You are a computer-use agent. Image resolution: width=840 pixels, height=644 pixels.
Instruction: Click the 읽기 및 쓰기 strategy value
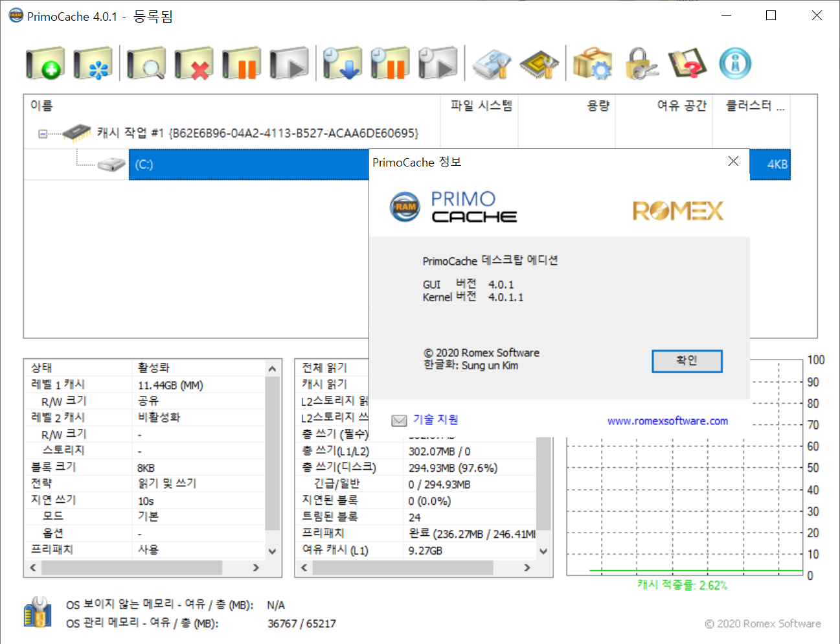167,484
